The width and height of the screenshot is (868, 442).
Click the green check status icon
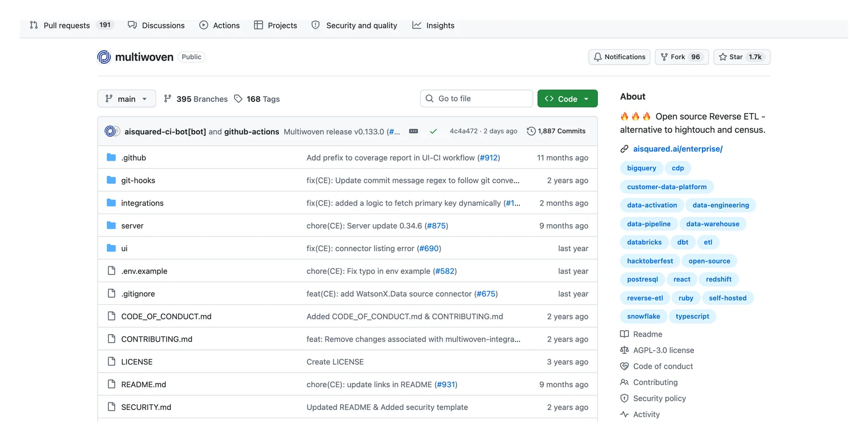[433, 131]
